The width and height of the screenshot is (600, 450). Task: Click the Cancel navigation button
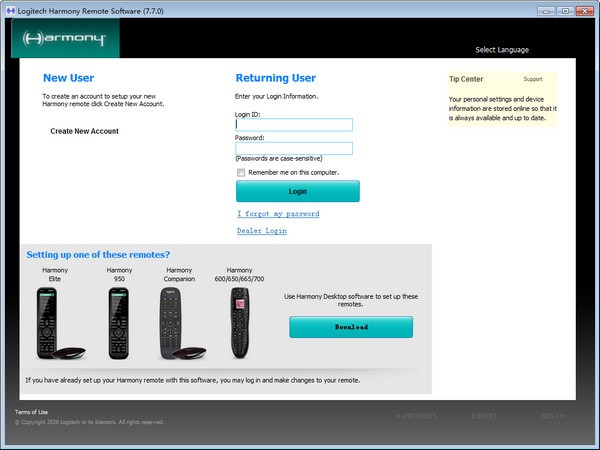[485, 416]
